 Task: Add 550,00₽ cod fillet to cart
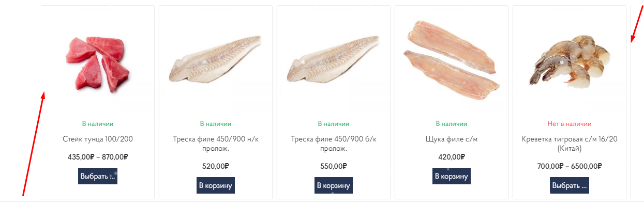(334, 185)
